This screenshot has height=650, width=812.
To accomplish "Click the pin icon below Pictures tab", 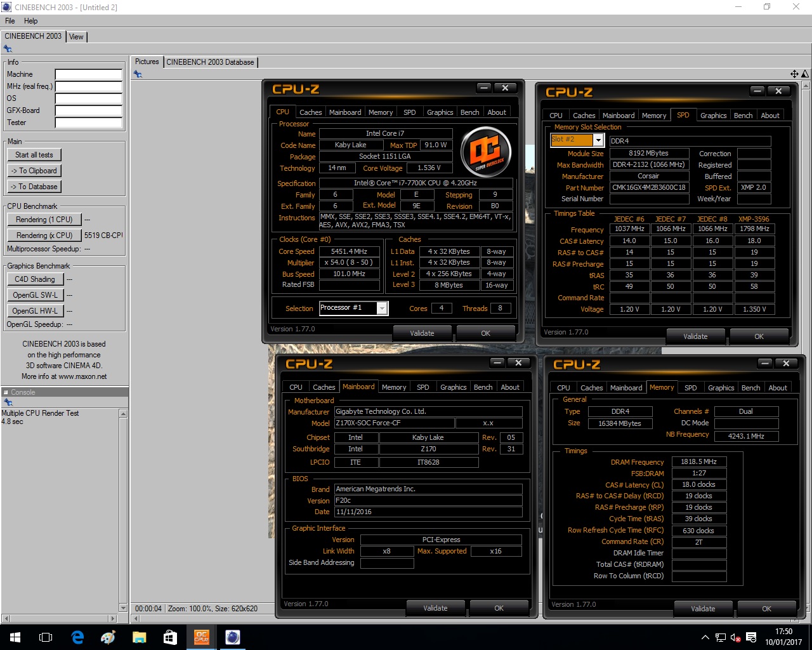I will click(138, 74).
